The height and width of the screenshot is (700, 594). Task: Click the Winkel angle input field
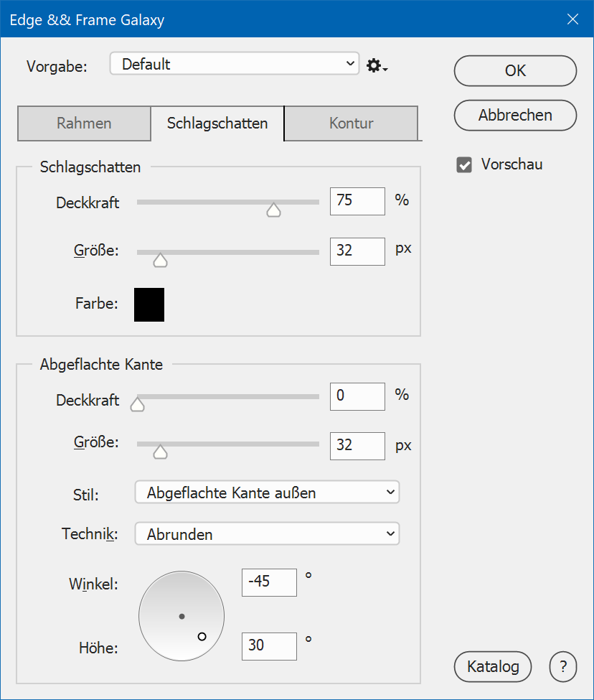[269, 582]
